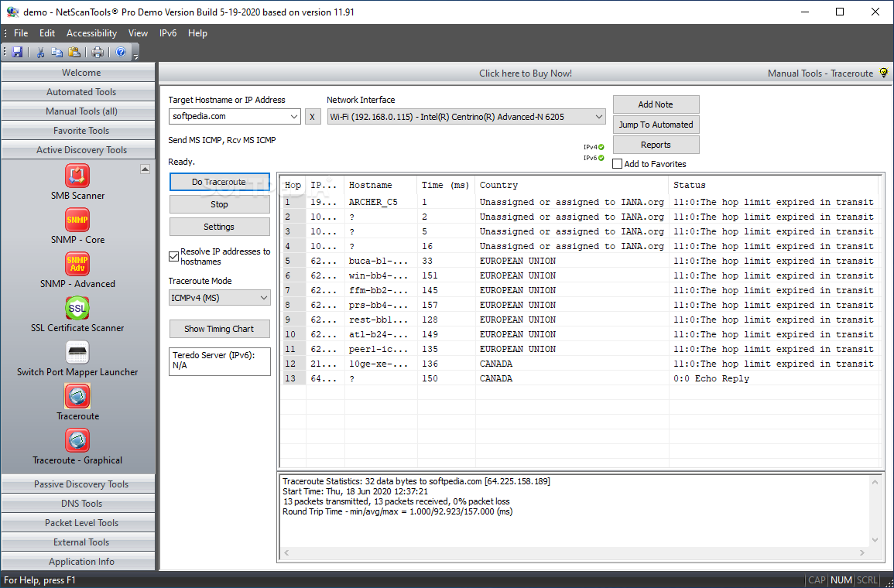The height and width of the screenshot is (588, 894).
Task: Open the SNMP - Core tool
Action: [x=77, y=226]
